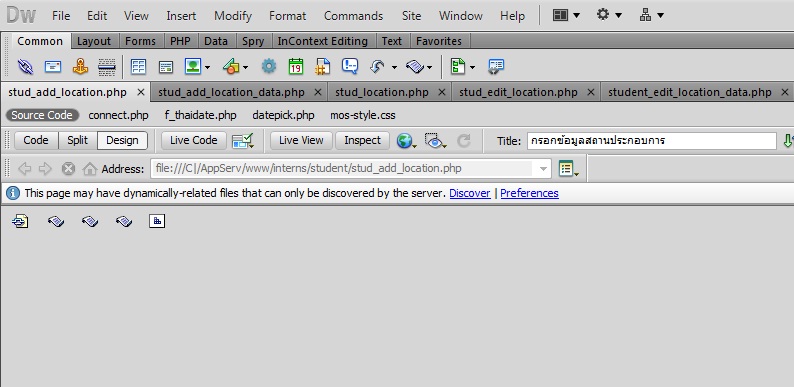Image resolution: width=794 pixels, height=387 pixels.
Task: Click the Stop loading icon
Action: click(x=68, y=169)
